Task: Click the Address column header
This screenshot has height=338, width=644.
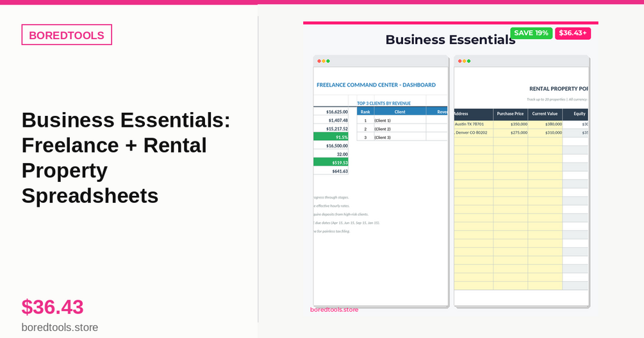Action: click(x=474, y=114)
